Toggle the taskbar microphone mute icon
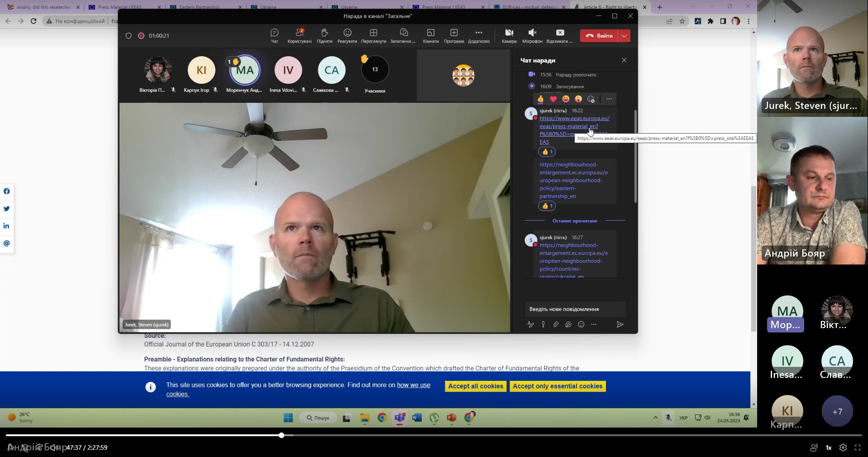 click(x=668, y=418)
